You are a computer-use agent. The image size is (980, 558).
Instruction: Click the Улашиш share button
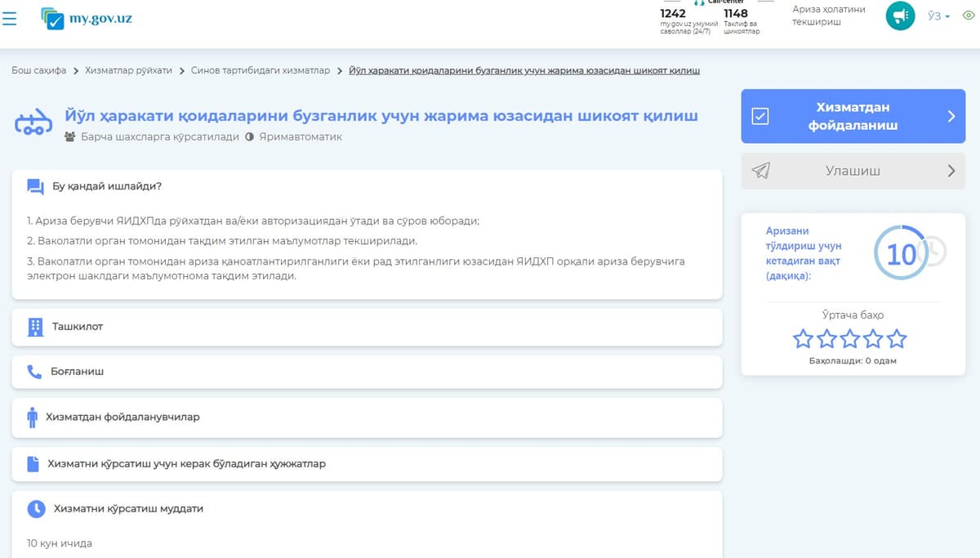click(853, 171)
